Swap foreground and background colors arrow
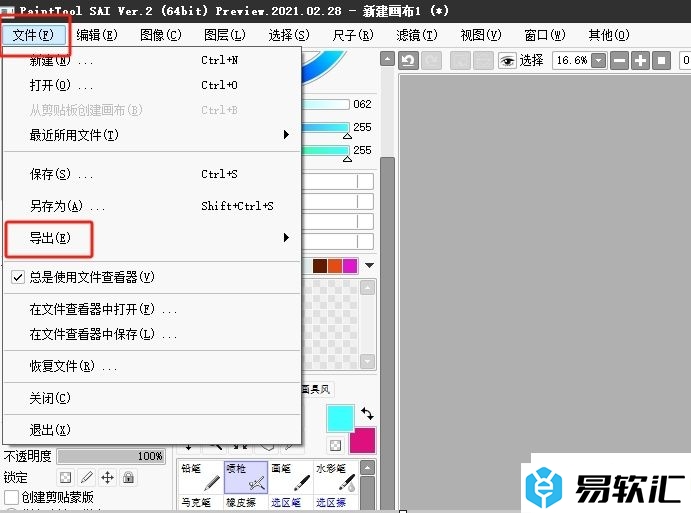The image size is (691, 513). 367,413
